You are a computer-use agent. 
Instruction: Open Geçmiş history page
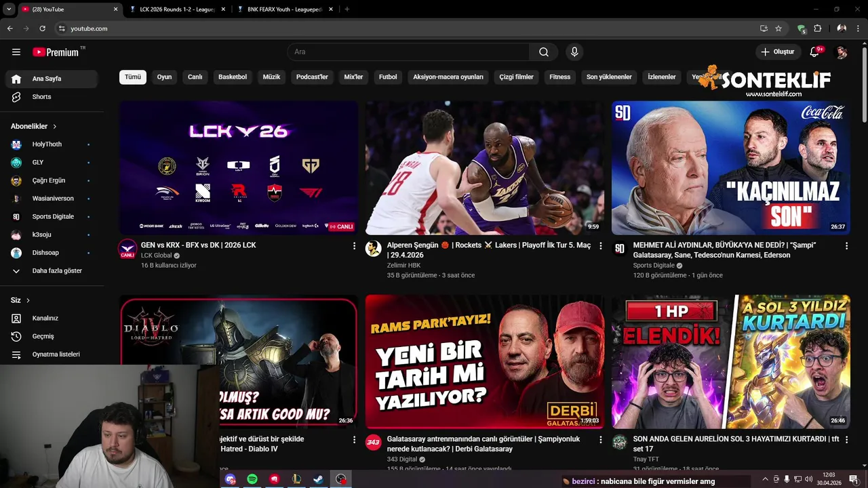[52, 336]
